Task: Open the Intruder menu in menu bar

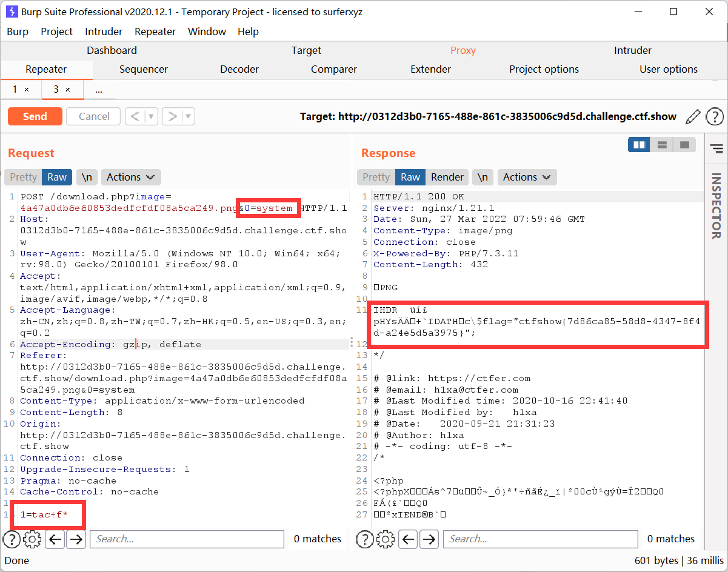Action: point(104,32)
